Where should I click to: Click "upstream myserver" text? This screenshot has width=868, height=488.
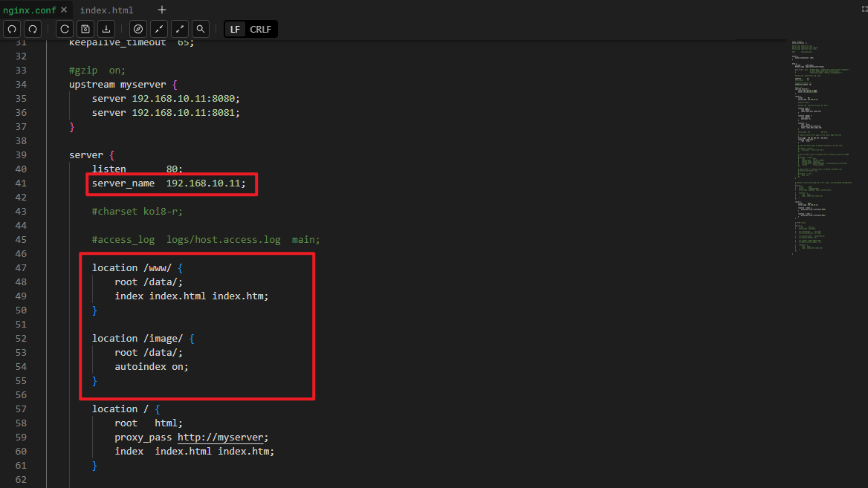117,84
